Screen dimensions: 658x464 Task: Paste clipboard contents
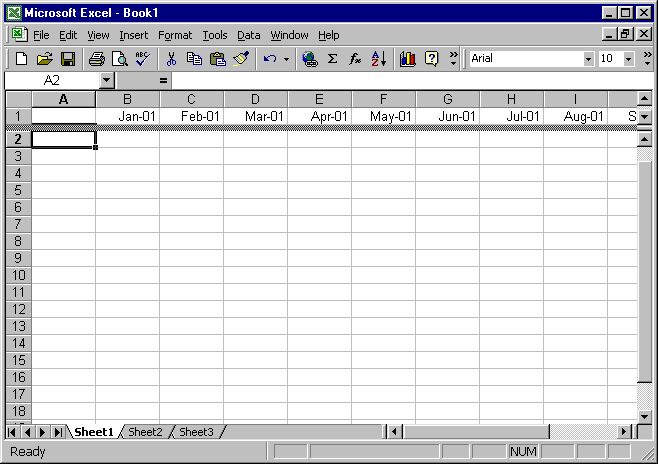217,59
